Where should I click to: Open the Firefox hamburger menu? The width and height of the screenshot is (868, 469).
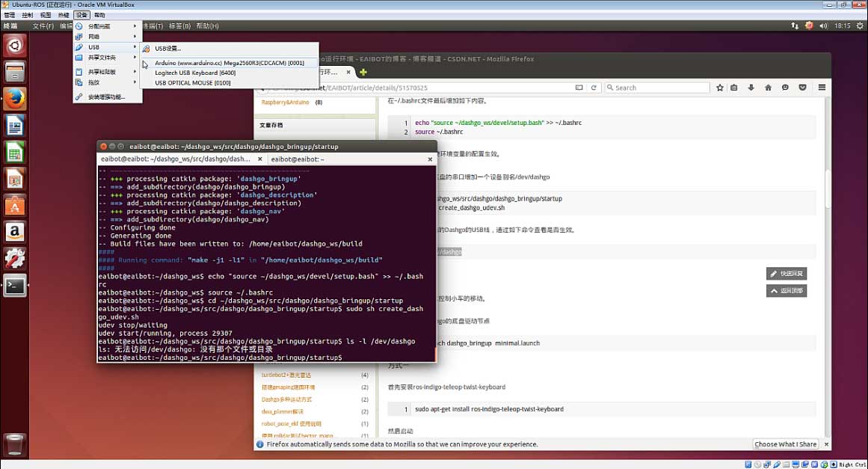pos(822,88)
